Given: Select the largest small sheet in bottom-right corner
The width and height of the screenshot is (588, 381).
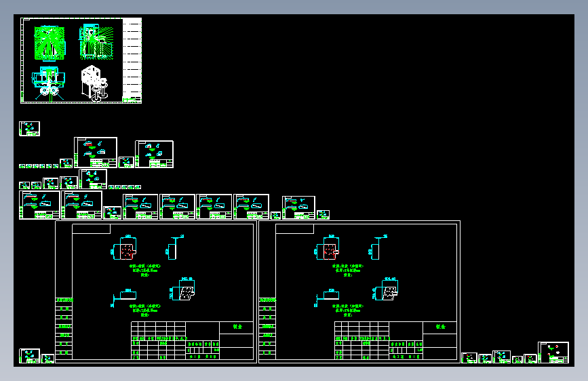Looking at the screenshot, I should coord(553,352).
